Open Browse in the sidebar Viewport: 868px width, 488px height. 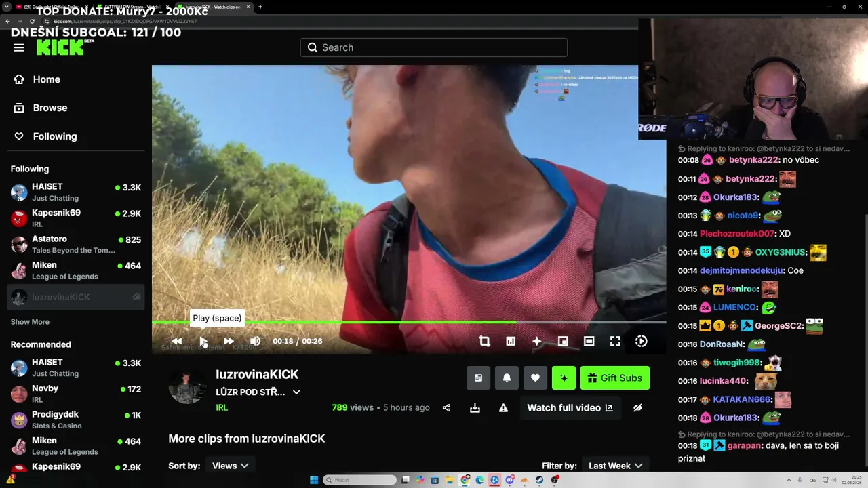click(x=50, y=108)
